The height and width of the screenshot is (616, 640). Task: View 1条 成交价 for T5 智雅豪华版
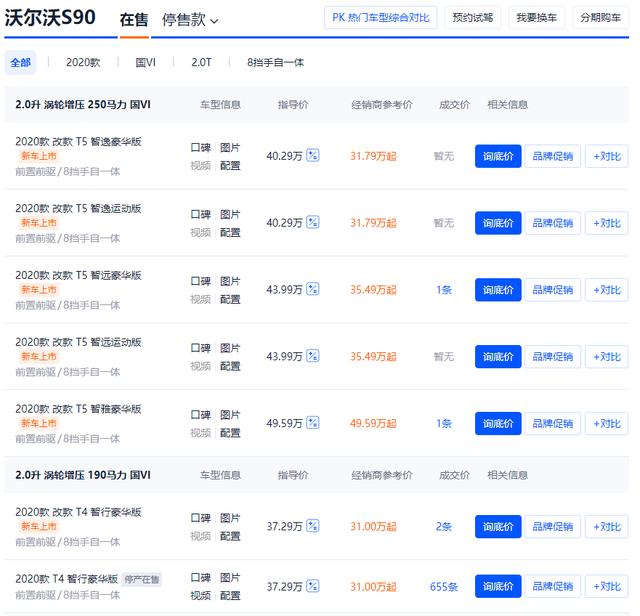point(444,423)
